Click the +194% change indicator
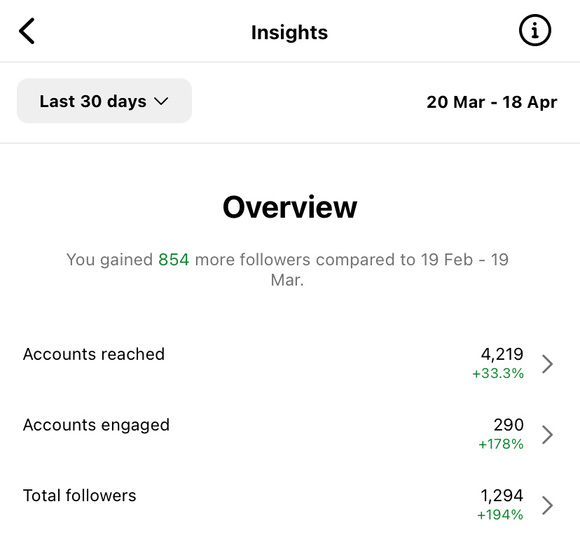The image size is (580, 546). (x=500, y=515)
